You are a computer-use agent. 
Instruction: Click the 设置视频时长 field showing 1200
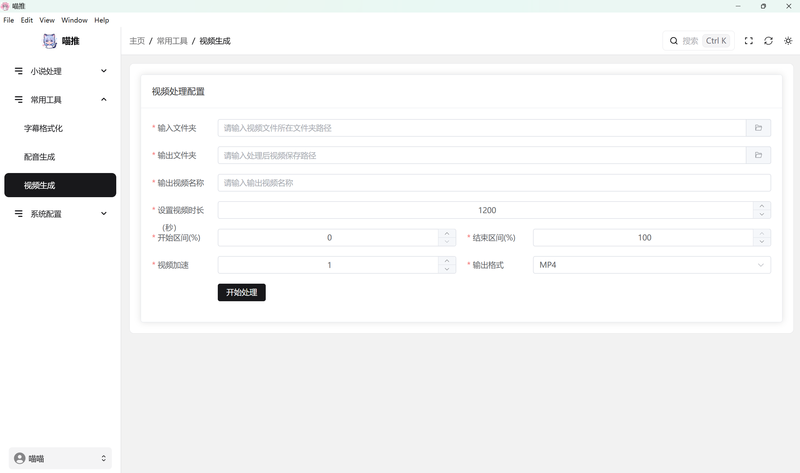click(486, 210)
